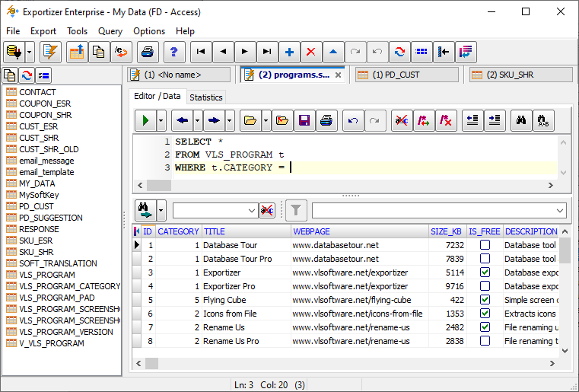Image resolution: width=579 pixels, height=392 pixels.
Task: Sort by the CATEGORY column header
Action: point(178,231)
